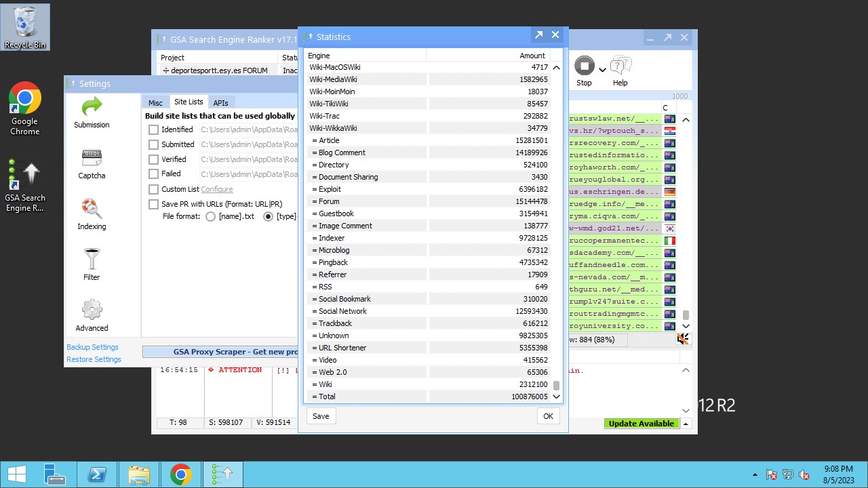Switch to the Misc tab
868x488 pixels.
coord(155,103)
